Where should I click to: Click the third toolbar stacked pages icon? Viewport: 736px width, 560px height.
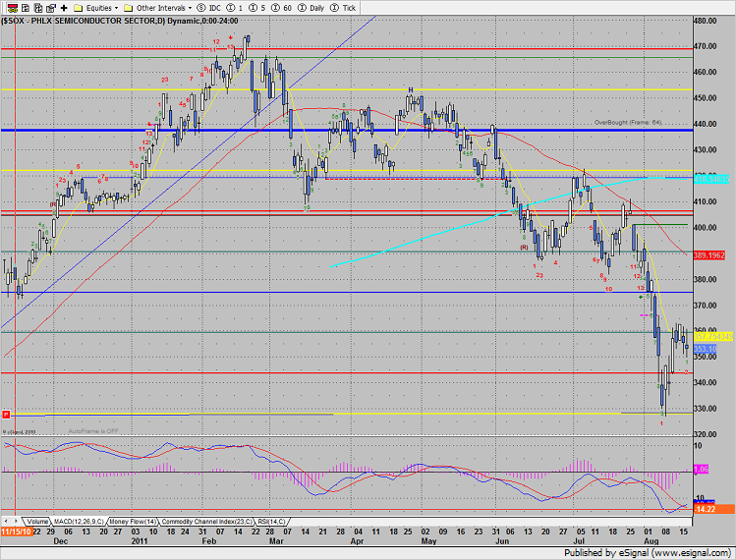pos(38,8)
